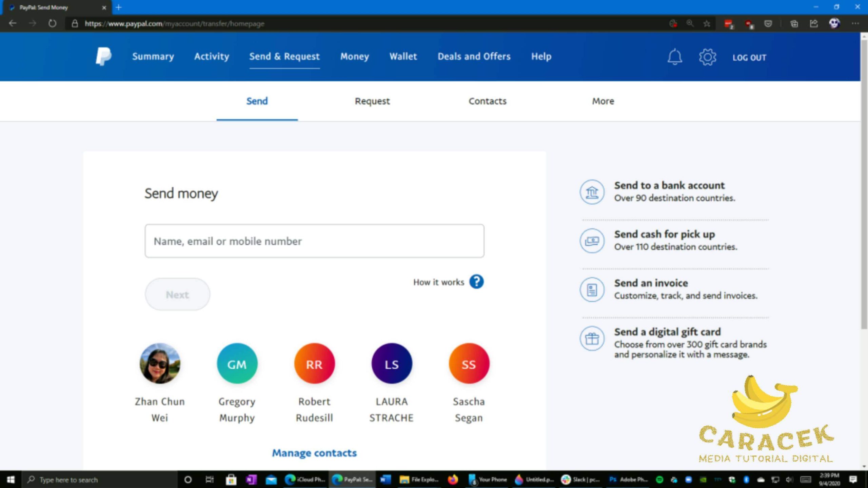Open Task View from the taskbar
The width and height of the screenshot is (868, 488).
coord(210,480)
